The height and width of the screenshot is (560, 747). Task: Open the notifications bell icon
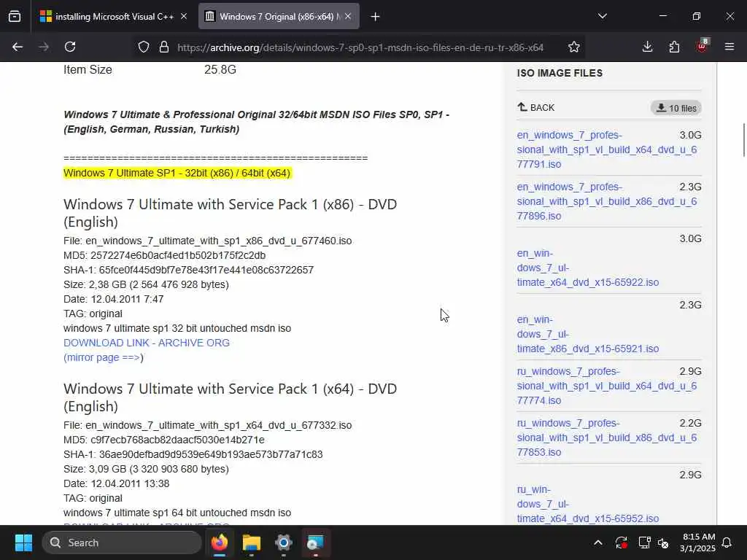727,542
